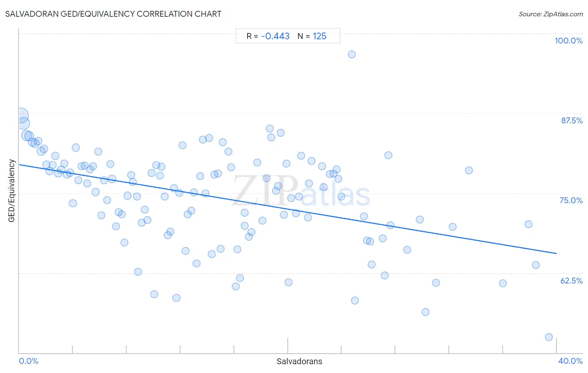The height and width of the screenshot is (373, 588).
Task: Click the 75.0% y-axis label
Action: (571, 200)
